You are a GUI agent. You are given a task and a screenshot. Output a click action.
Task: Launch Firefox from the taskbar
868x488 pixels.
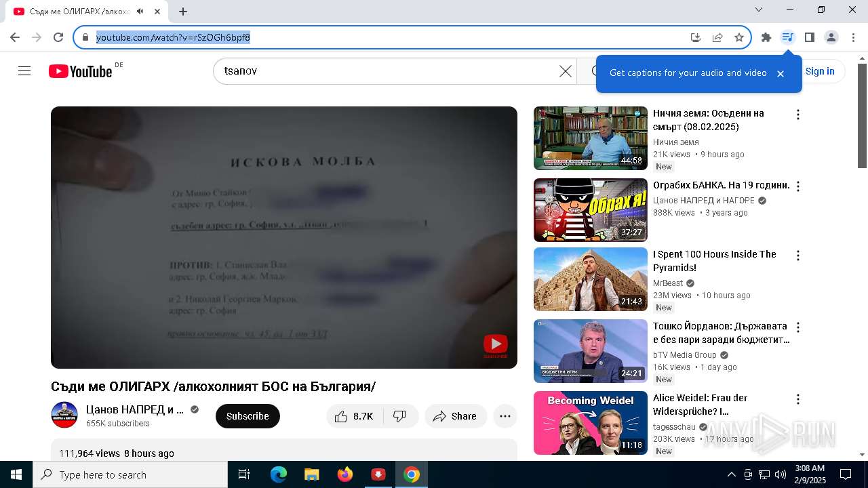pyautogui.click(x=344, y=474)
